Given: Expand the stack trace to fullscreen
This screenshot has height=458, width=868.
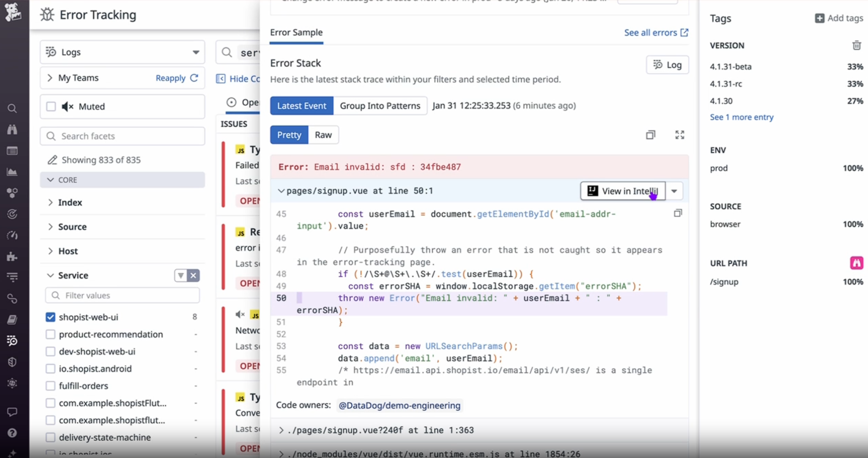Looking at the screenshot, I should coord(680,135).
